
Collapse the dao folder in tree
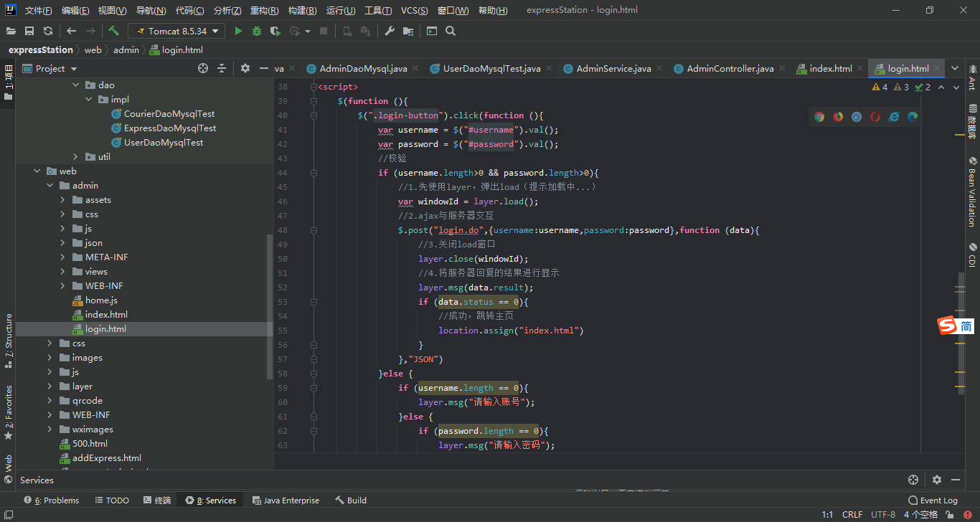[77, 85]
